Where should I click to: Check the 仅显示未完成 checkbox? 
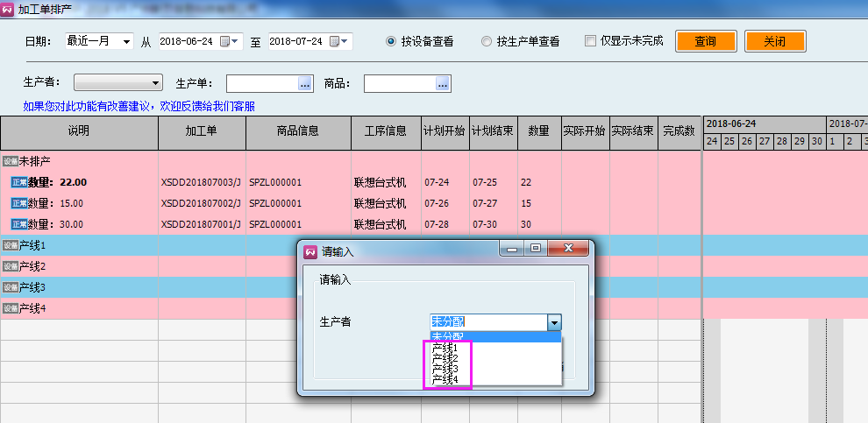click(591, 41)
